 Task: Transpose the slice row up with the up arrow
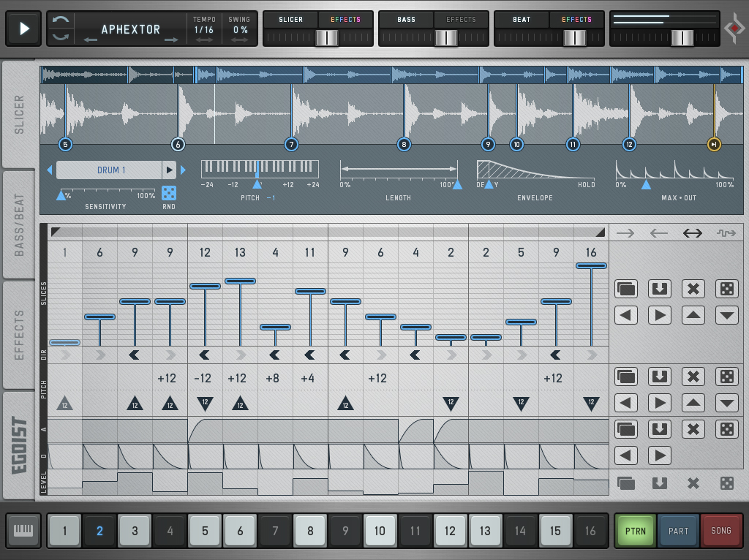[x=693, y=315]
